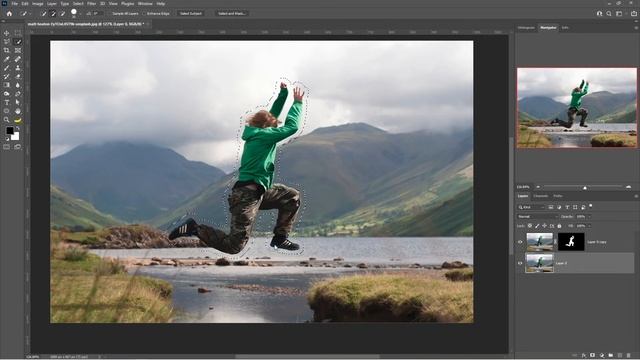This screenshot has width=640, height=360.
Task: Select the Lasso tool
Action: click(x=7, y=41)
